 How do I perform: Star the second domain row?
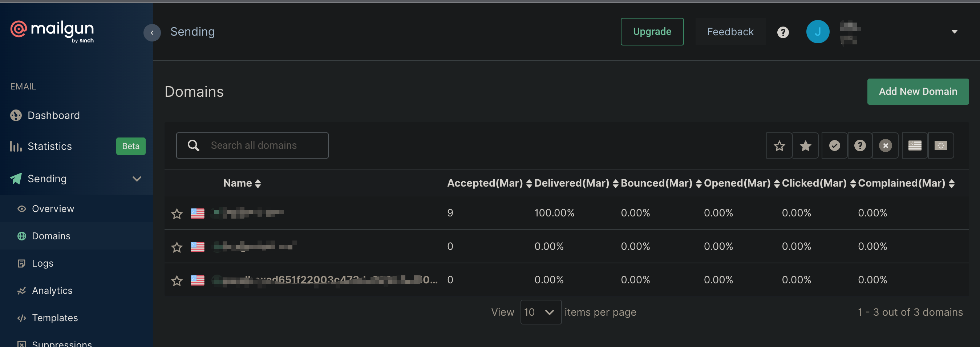click(x=177, y=247)
